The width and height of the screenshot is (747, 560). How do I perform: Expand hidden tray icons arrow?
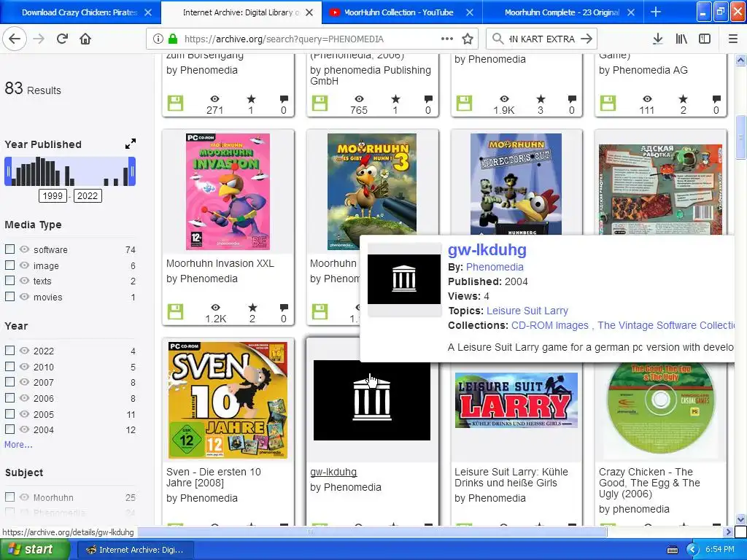pyautogui.click(x=693, y=550)
